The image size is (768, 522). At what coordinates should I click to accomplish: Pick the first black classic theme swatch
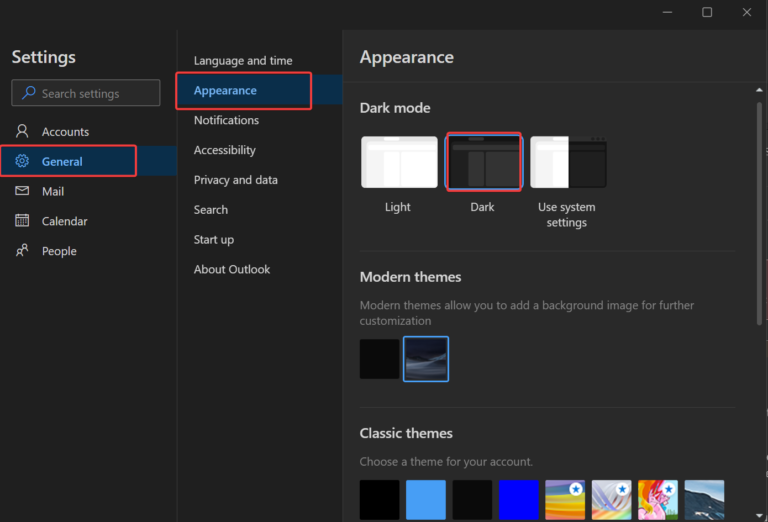380,500
